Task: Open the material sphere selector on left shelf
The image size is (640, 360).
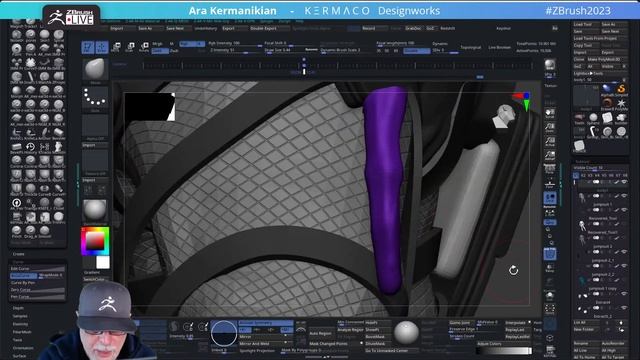Action: (x=95, y=210)
